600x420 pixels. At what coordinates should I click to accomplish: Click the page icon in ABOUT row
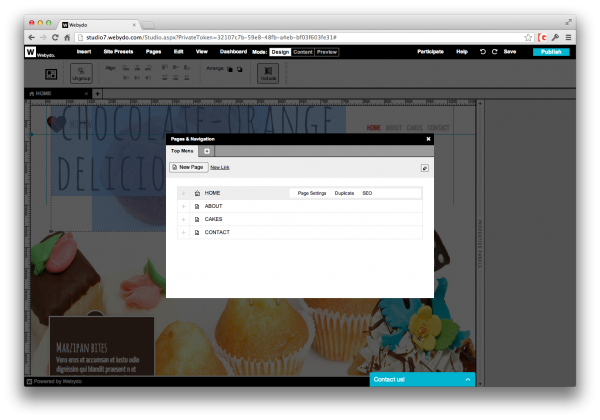click(197, 206)
